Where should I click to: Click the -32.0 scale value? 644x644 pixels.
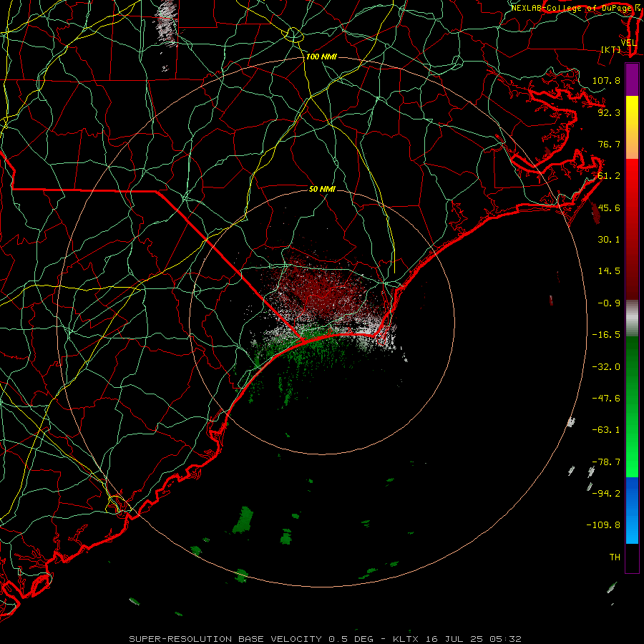tap(606, 366)
